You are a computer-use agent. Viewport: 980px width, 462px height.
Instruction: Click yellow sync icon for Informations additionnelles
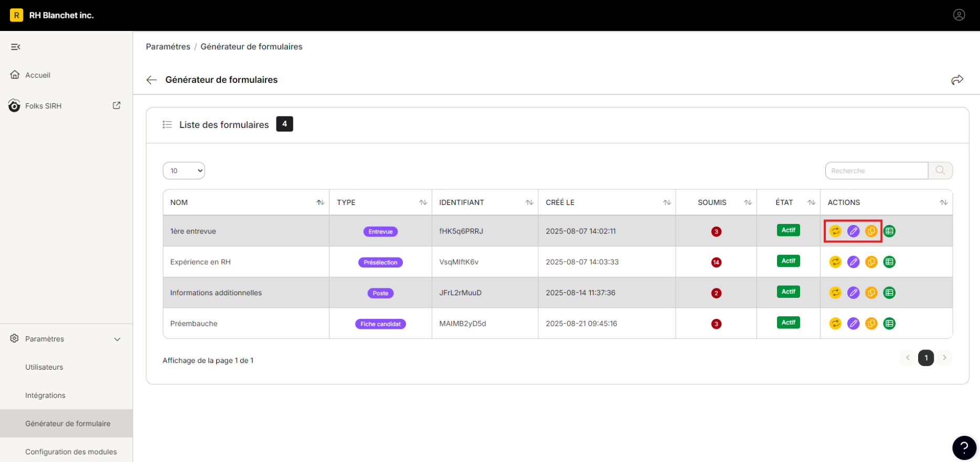coord(836,293)
